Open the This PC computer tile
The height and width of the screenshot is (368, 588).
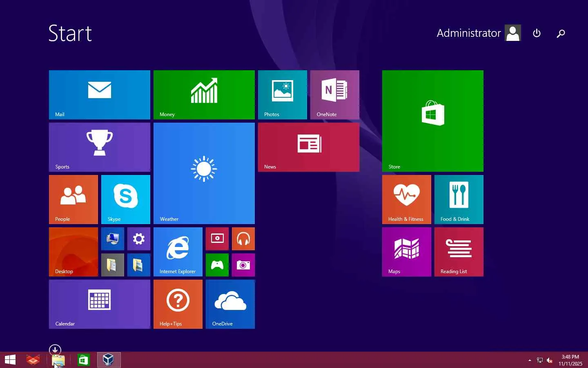click(113, 239)
